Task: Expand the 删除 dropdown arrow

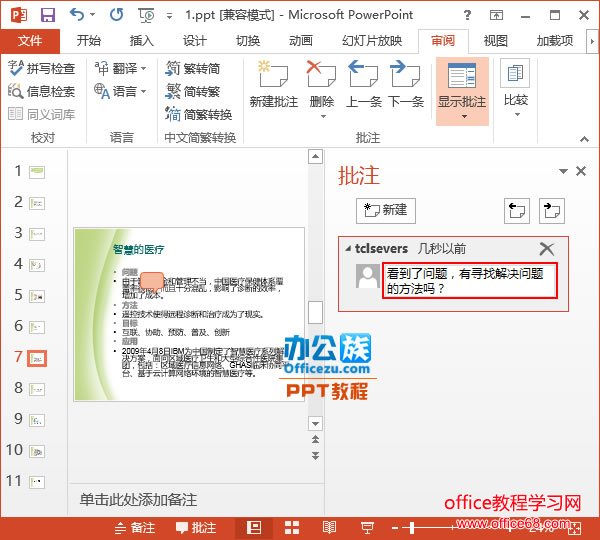Action: coord(323,117)
